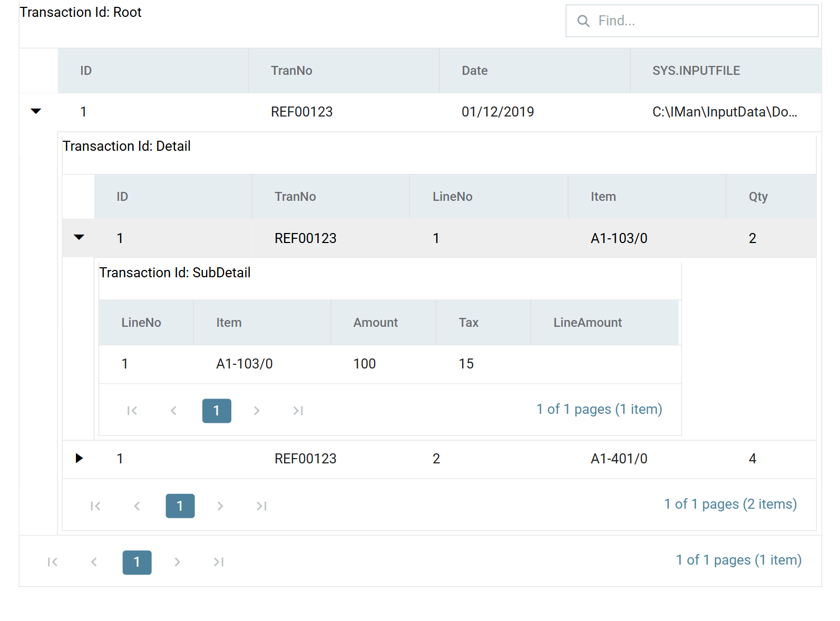Go to previous page in Root pager
This screenshot has height=621, width=840.
coord(94,562)
